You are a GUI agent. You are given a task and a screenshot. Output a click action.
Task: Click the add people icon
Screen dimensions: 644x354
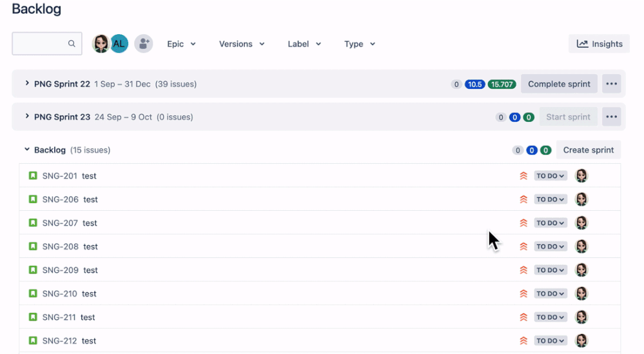[144, 44]
